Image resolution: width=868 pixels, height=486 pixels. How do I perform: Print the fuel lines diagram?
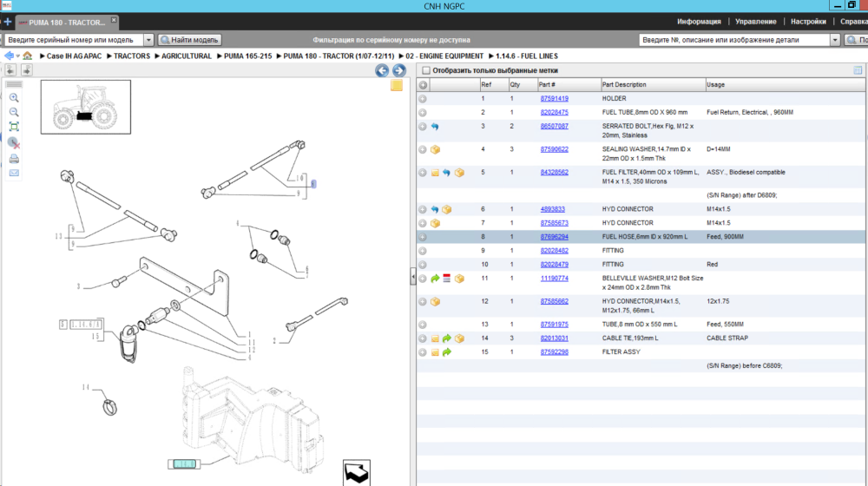pyautogui.click(x=14, y=159)
